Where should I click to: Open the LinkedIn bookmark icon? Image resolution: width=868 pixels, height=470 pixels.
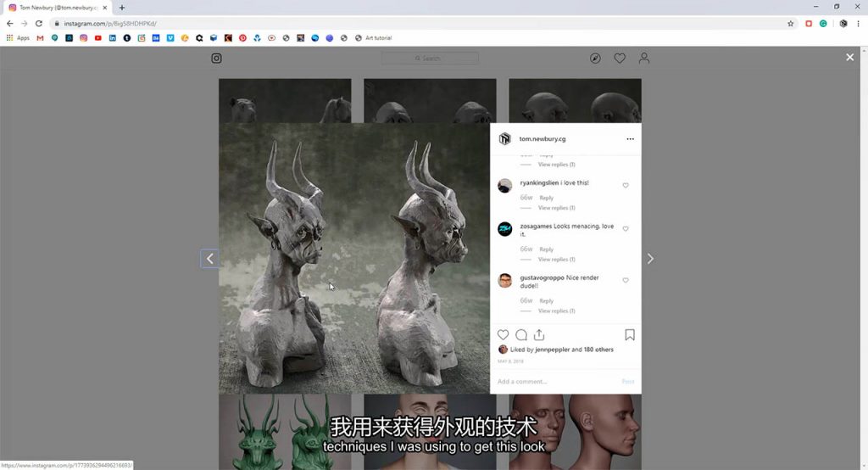(113, 37)
